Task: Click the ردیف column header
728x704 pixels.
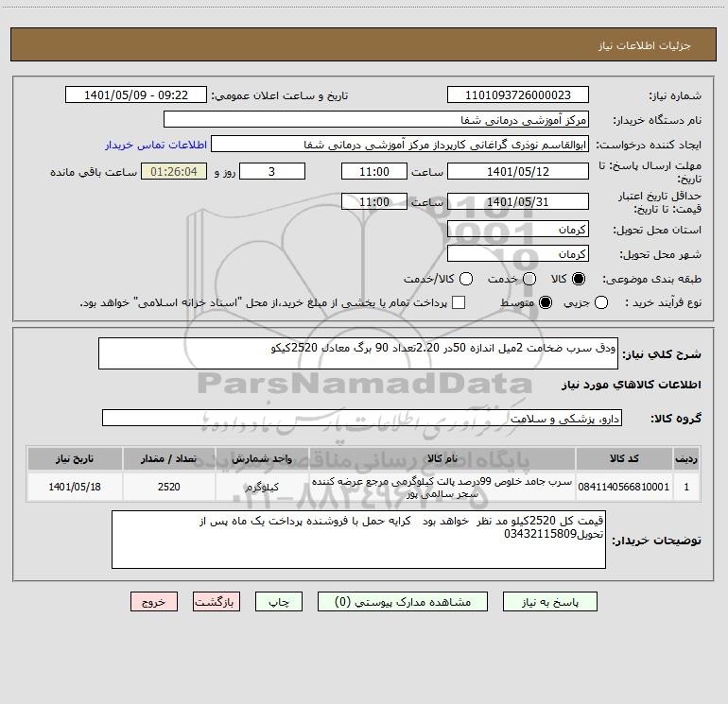Action: click(685, 459)
